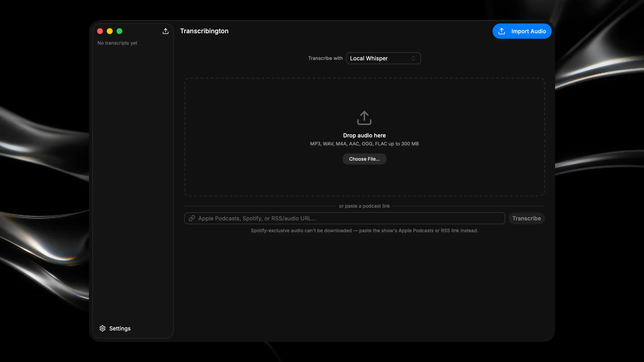The height and width of the screenshot is (362, 644).
Task: Minimize the window with yellow button
Action: point(110,31)
